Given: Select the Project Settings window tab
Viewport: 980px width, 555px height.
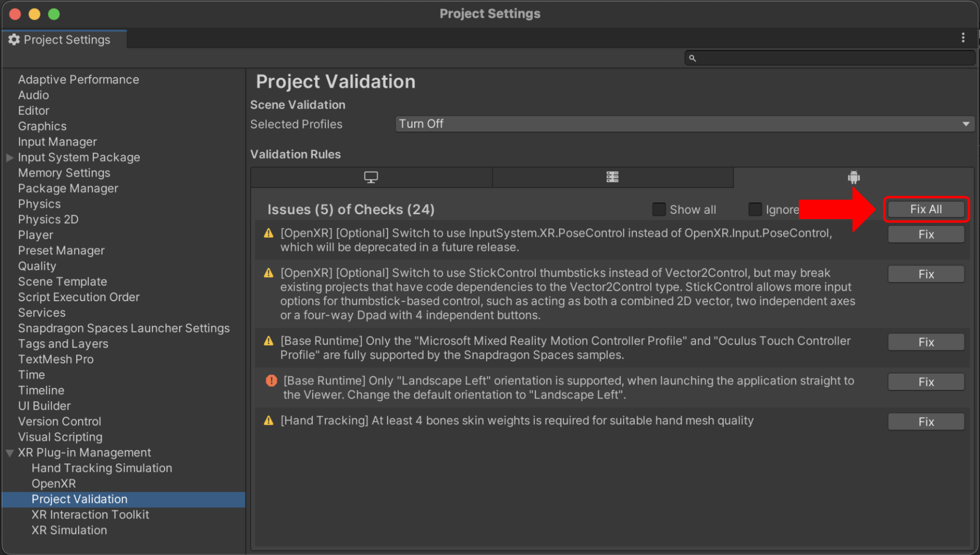Looking at the screenshot, I should [x=64, y=40].
